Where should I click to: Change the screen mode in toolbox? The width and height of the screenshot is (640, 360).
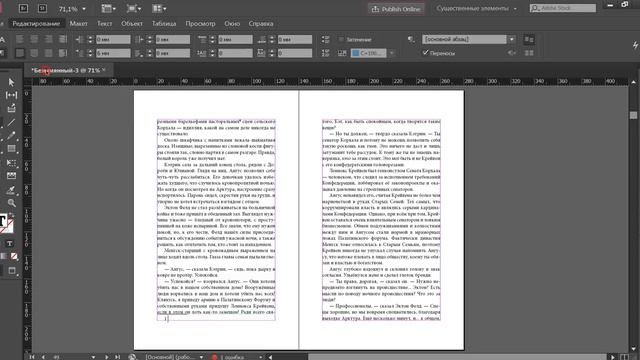tap(11, 270)
